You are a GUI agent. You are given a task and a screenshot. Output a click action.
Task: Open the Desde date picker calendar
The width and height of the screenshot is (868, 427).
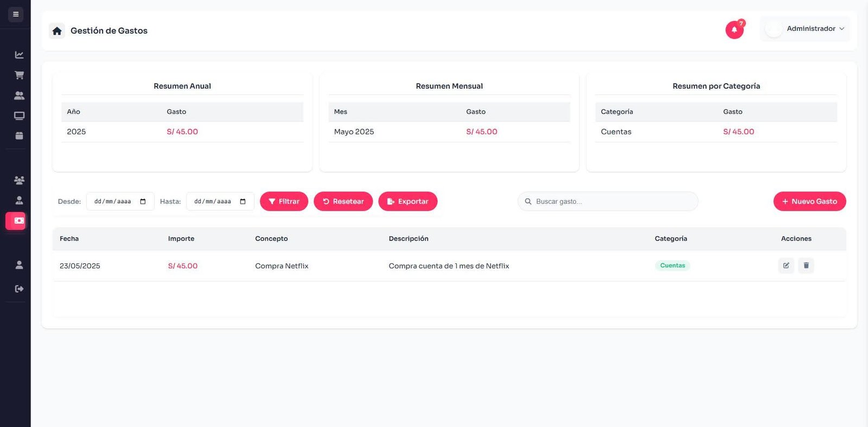[143, 202]
